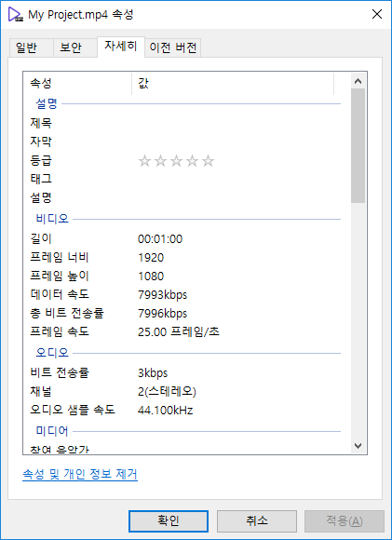This screenshot has width=392, height=540.
Task: Set rating to three stars
Action: click(x=176, y=161)
